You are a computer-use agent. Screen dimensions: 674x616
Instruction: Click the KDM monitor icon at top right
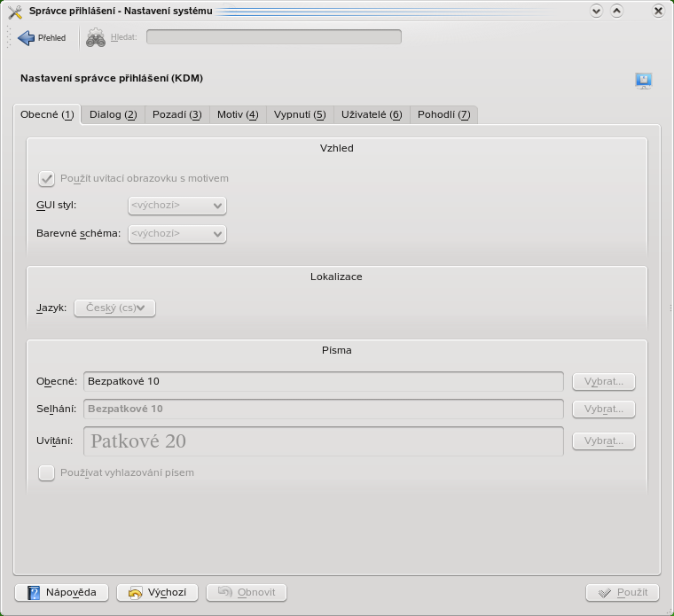pyautogui.click(x=644, y=81)
